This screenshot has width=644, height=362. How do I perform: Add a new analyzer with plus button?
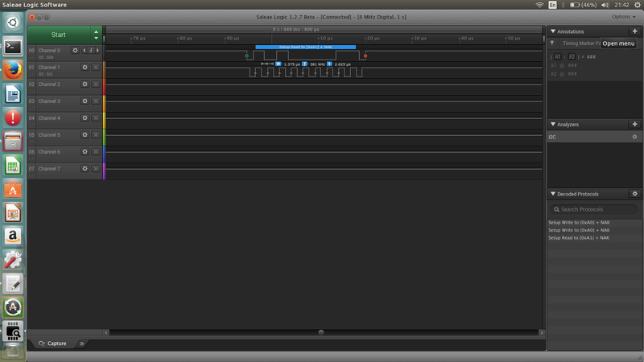pos(634,124)
